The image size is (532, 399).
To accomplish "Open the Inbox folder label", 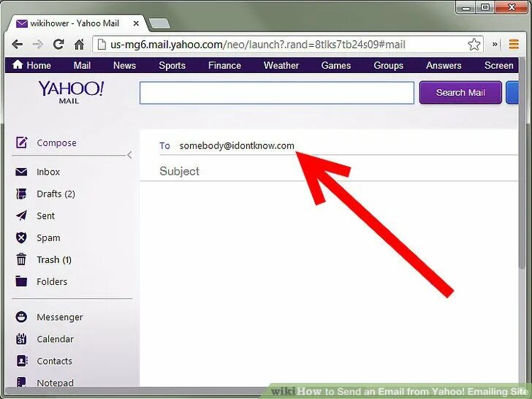I will pos(48,172).
